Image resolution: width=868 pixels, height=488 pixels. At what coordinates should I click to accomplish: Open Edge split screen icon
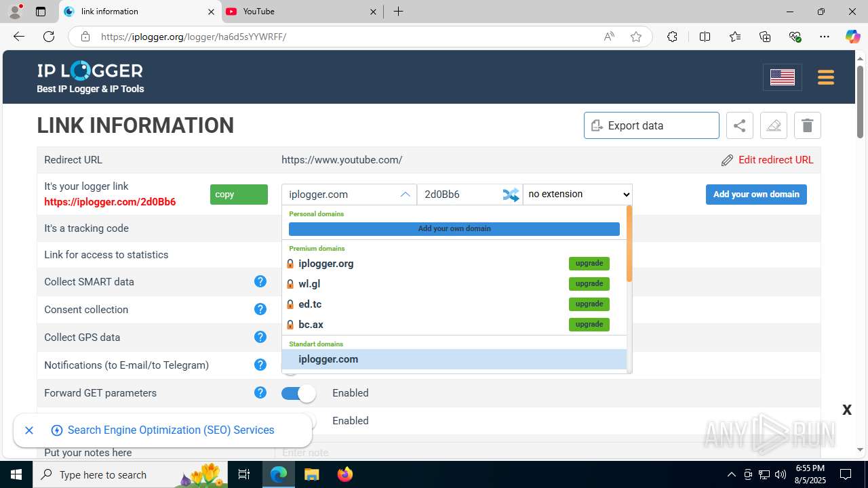tap(705, 37)
